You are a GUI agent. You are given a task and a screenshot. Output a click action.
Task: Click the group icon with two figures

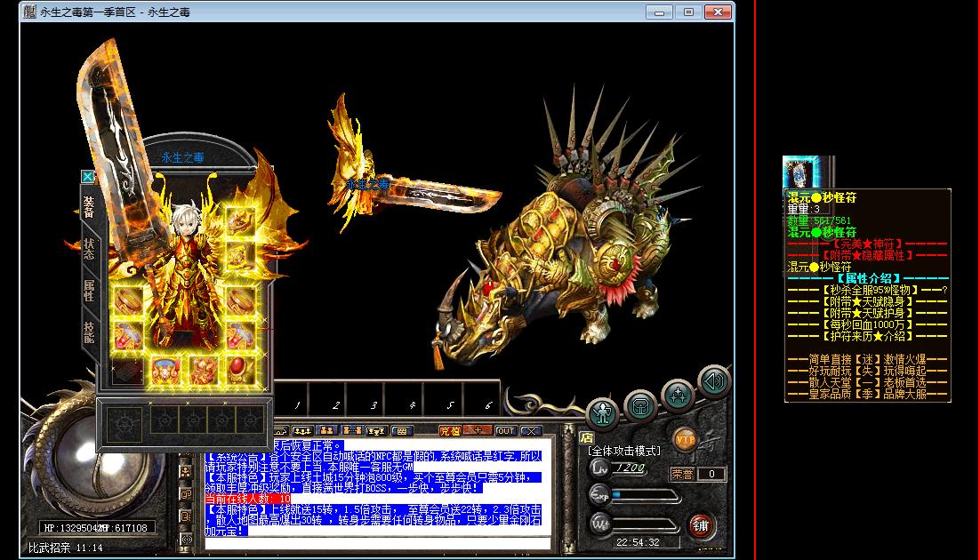326,430
